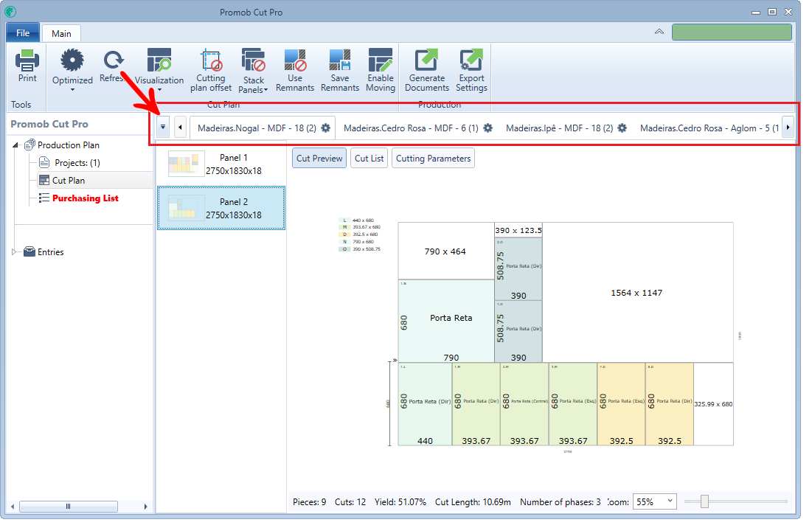Click the 'Cuts: 12' status text
This screenshot has width=812, height=528.
350,501
